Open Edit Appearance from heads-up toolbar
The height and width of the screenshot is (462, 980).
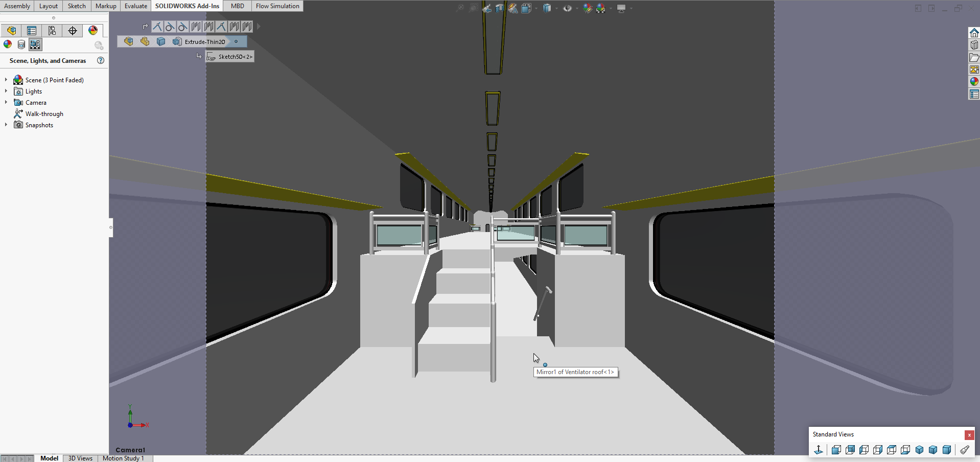588,8
